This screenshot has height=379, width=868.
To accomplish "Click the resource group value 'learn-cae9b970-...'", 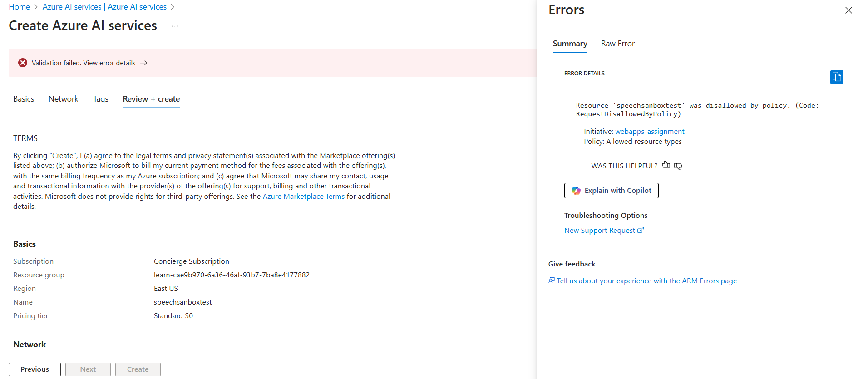I will point(232,275).
